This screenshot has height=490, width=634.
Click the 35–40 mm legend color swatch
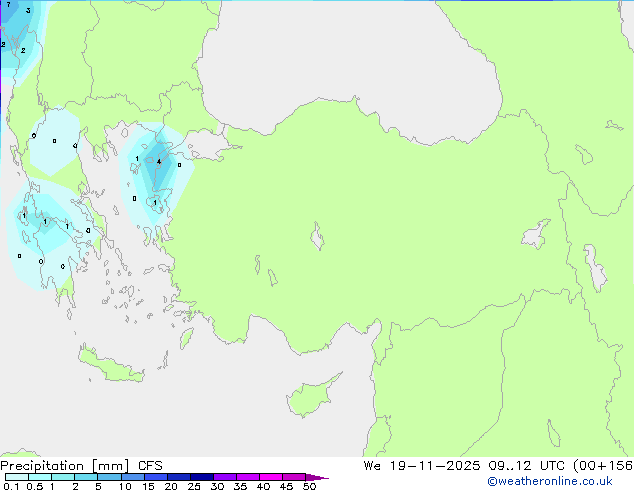point(248,477)
